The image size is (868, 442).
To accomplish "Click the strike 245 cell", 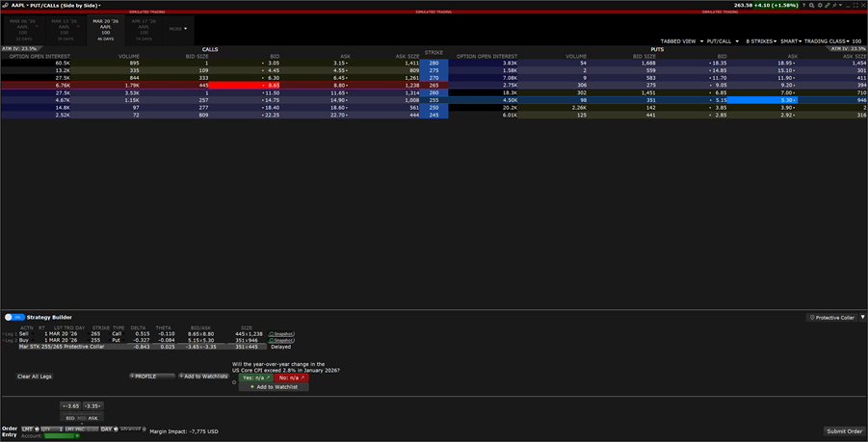I will (434, 115).
